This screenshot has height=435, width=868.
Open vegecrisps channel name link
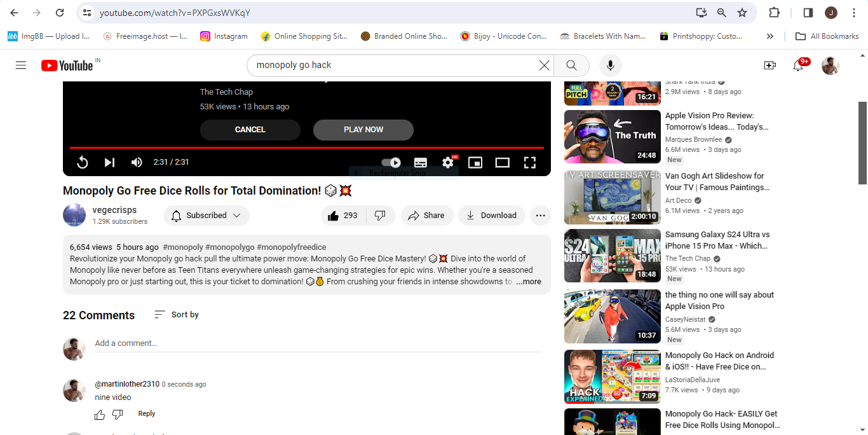114,210
